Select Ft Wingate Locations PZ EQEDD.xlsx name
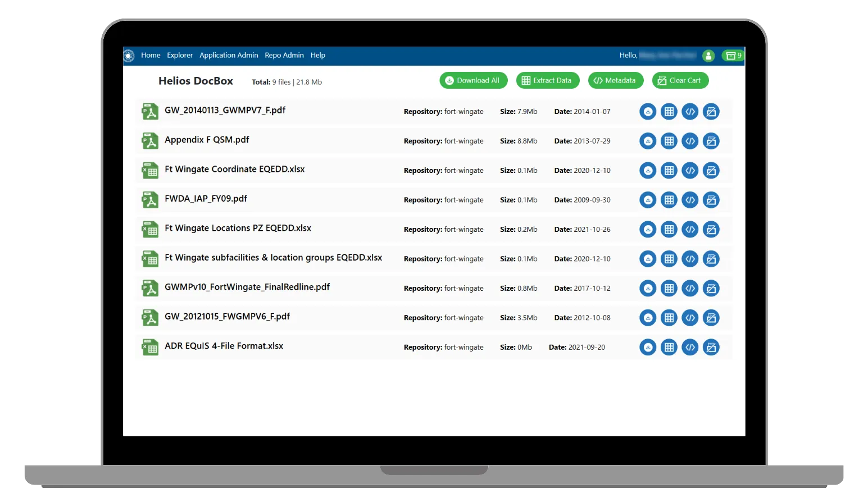Image resolution: width=868 pixels, height=502 pixels. pos(238,229)
